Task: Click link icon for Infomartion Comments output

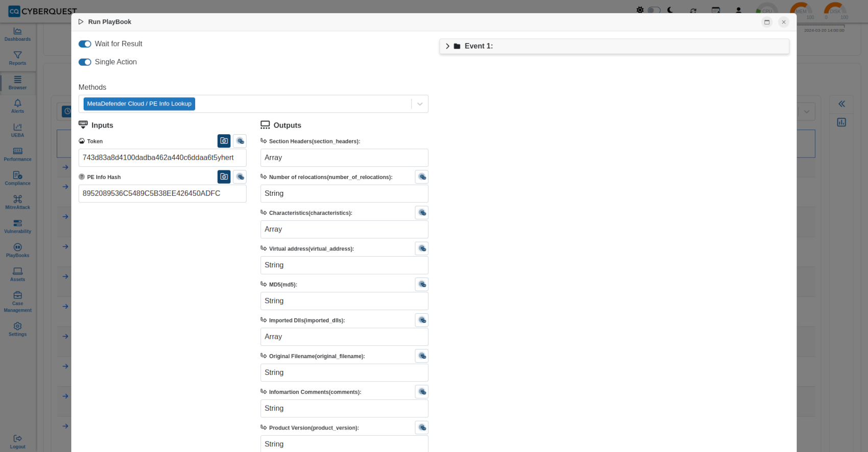Action: point(422,391)
